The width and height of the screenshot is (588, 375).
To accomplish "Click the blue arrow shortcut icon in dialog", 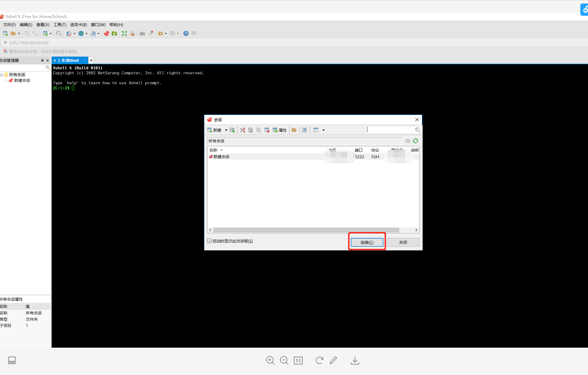I will pos(305,130).
